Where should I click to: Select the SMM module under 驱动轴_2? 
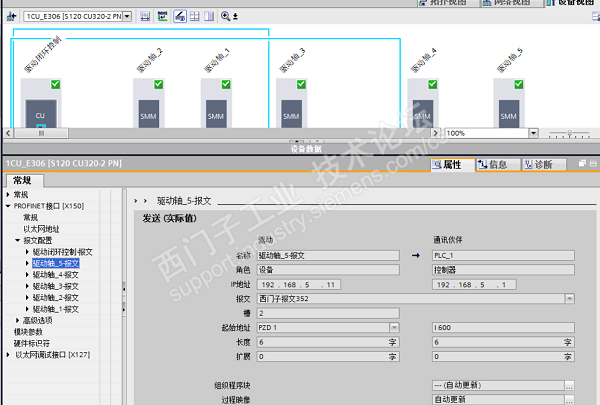148,114
